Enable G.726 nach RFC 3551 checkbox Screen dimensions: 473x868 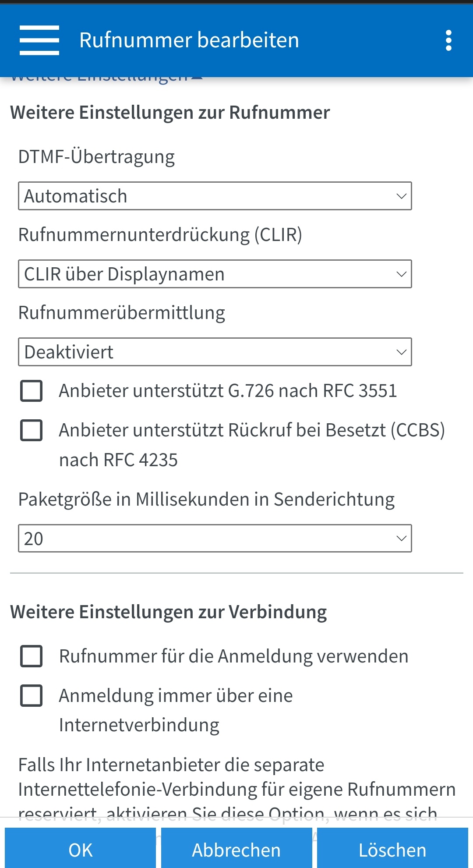coord(32,391)
